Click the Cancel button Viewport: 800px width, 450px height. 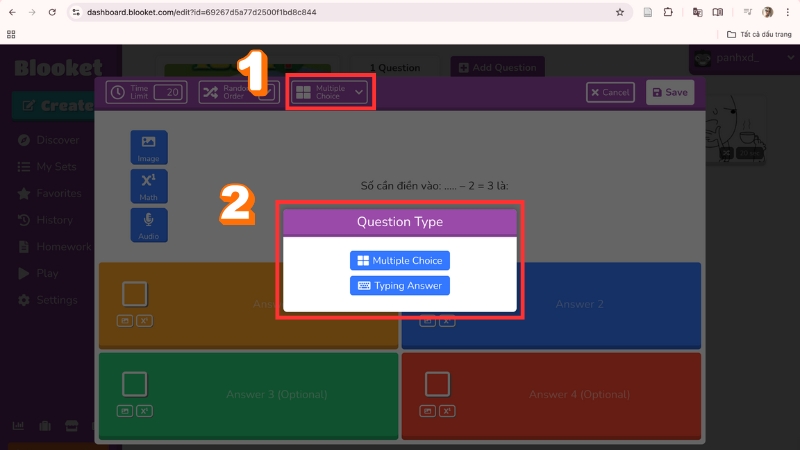(610, 92)
